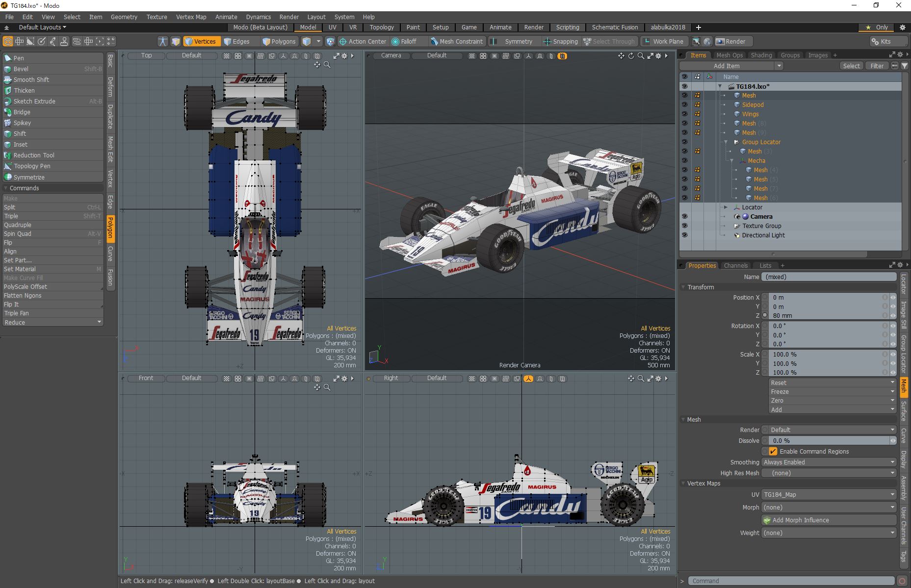Viewport: 911px width, 588px height.
Task: Open the Geometry menu
Action: [124, 17]
